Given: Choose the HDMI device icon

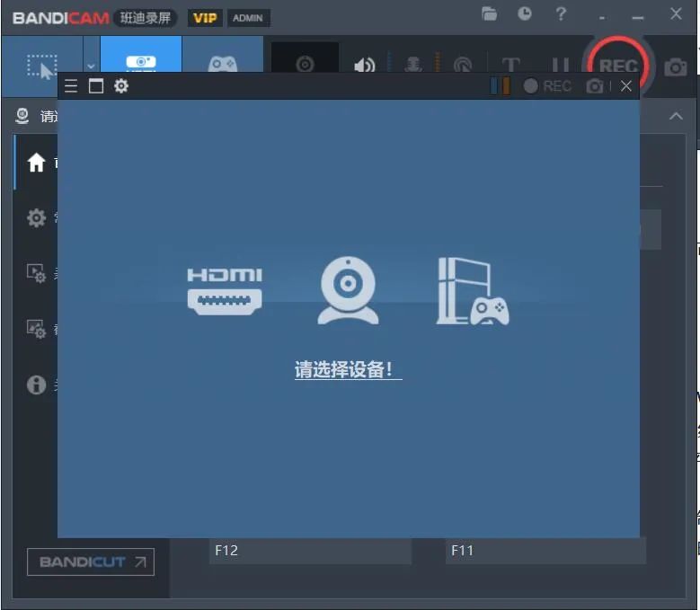Looking at the screenshot, I should pos(225,291).
